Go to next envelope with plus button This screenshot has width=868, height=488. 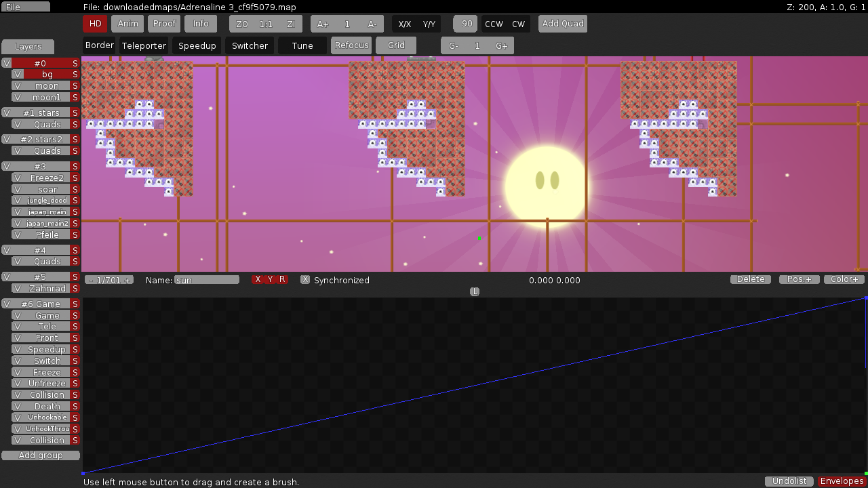pos(127,280)
